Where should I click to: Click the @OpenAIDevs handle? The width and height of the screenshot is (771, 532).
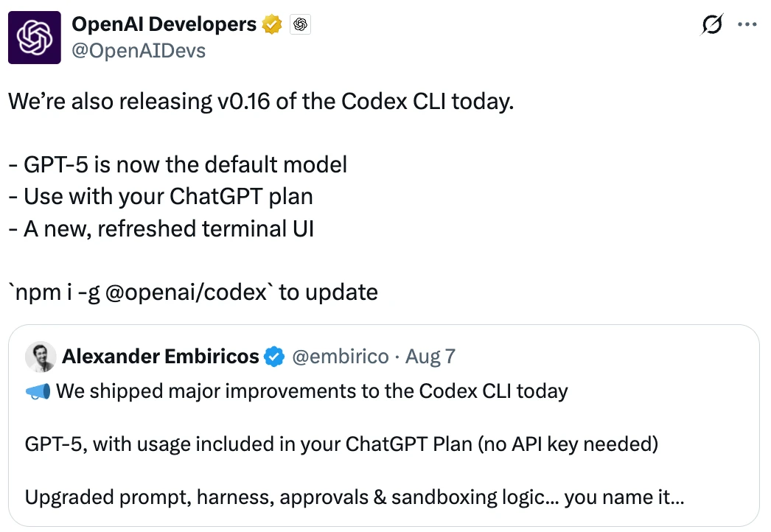[x=139, y=50]
